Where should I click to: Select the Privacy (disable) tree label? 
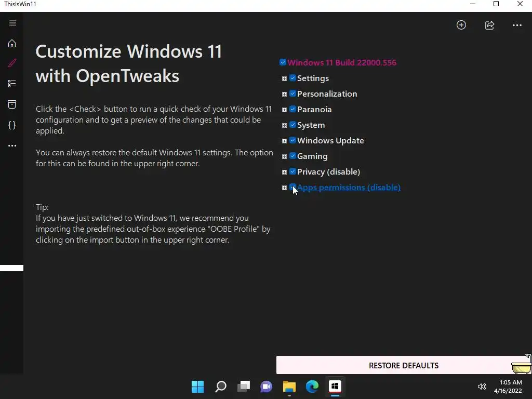click(x=328, y=171)
